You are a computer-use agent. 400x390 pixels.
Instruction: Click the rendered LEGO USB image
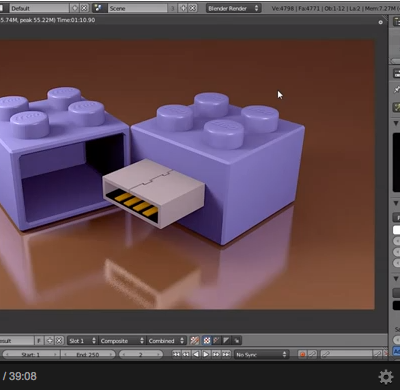(x=187, y=175)
